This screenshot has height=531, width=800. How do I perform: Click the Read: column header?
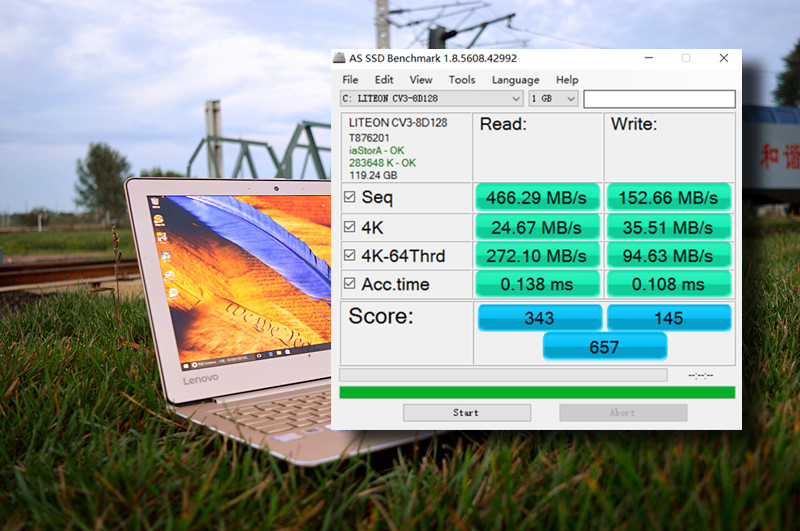point(503,124)
